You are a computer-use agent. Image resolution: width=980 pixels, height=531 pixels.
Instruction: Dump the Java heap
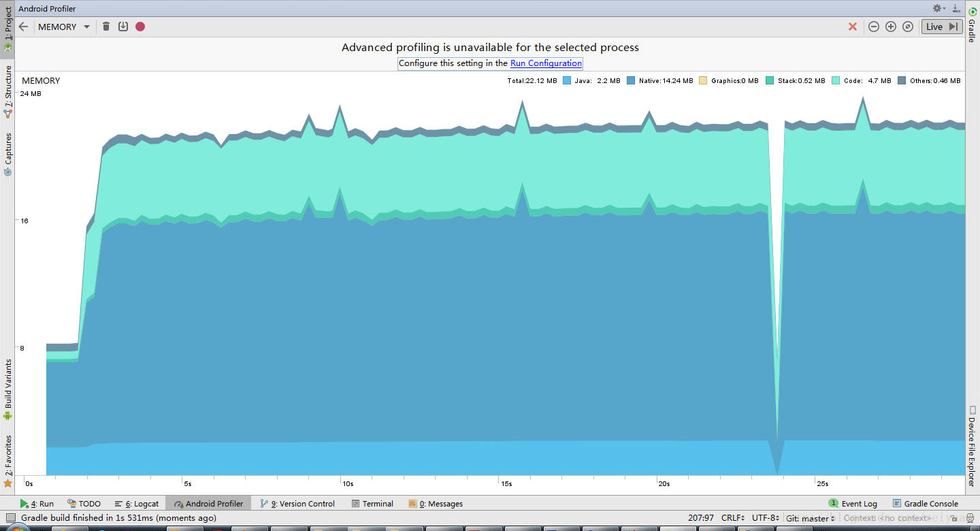point(123,27)
